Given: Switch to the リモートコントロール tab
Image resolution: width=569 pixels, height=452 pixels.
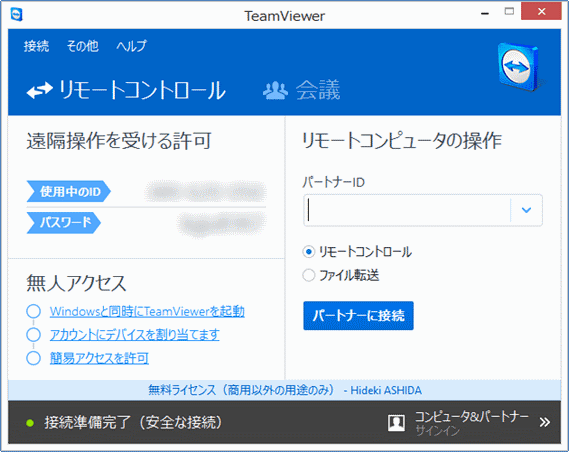Looking at the screenshot, I should [126, 90].
